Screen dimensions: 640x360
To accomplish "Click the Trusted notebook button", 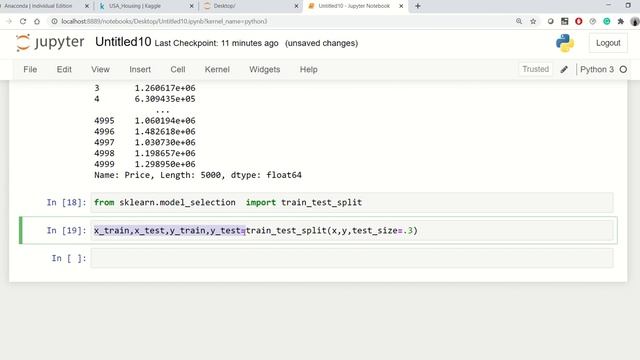I will coord(536,69).
